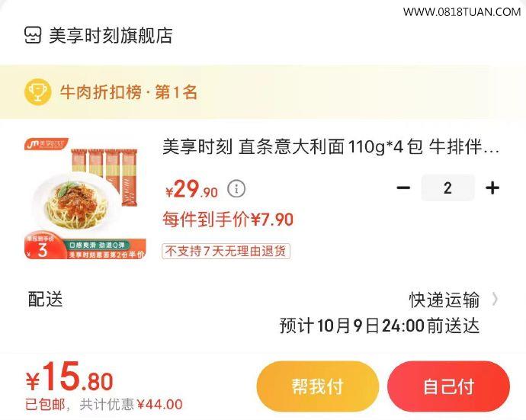Tap the 预计10月9日24:00前送达 estimate text
This screenshot has height=420, width=526.
click(380, 325)
